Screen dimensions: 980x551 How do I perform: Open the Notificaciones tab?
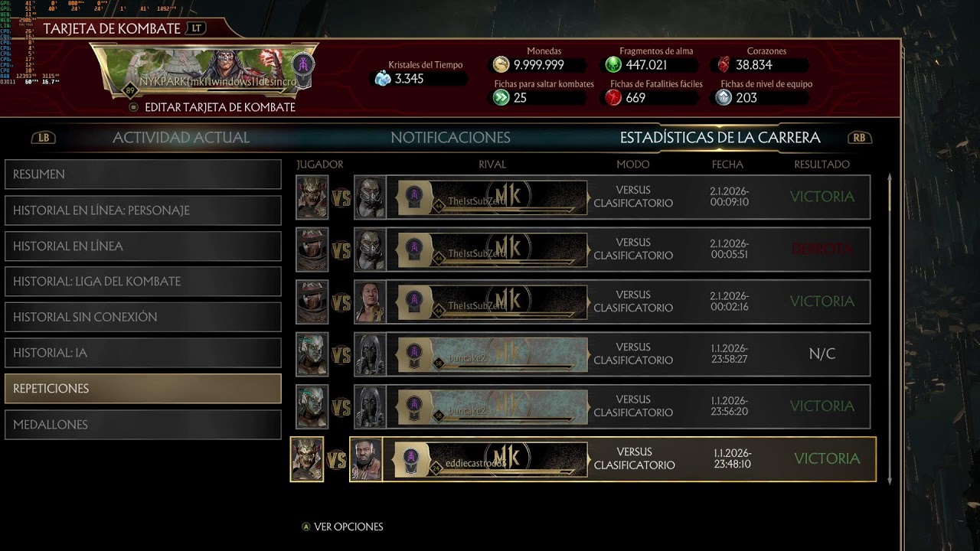click(x=450, y=138)
